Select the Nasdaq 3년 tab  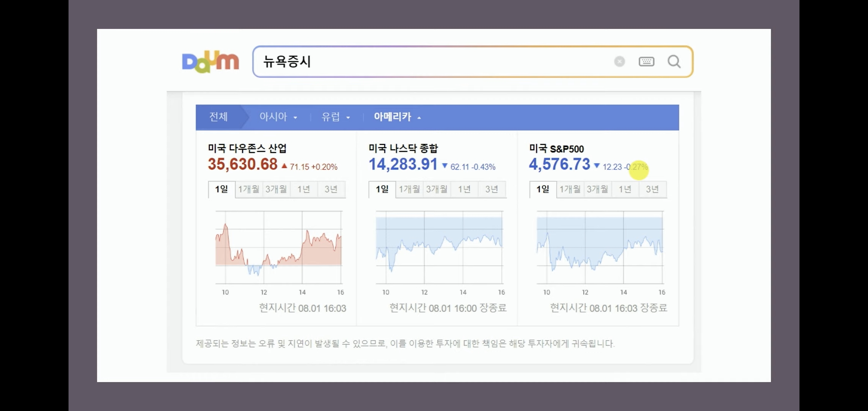coord(492,189)
